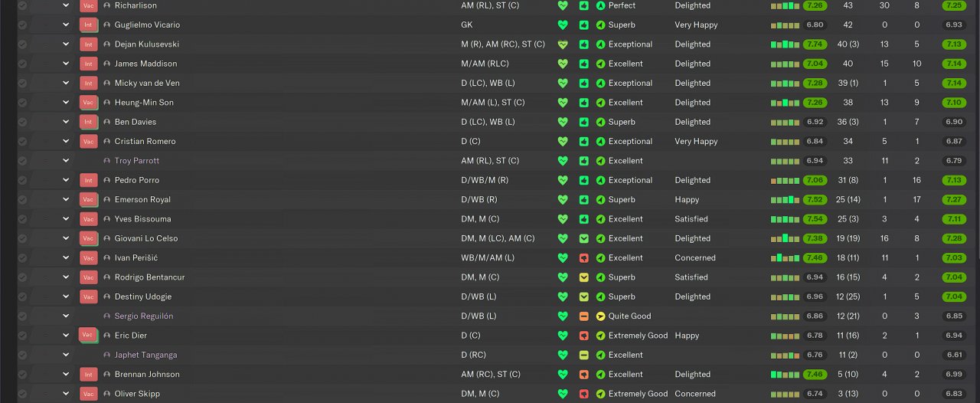Check the selection circle for Destiny Udogie
Image resolution: width=980 pixels, height=403 pixels.
tap(22, 297)
